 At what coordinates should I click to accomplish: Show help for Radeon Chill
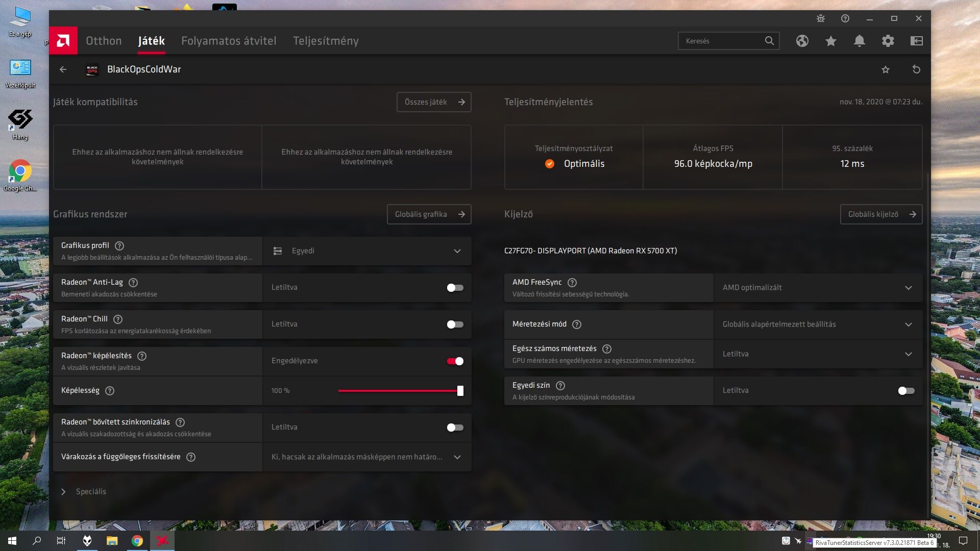click(x=118, y=319)
